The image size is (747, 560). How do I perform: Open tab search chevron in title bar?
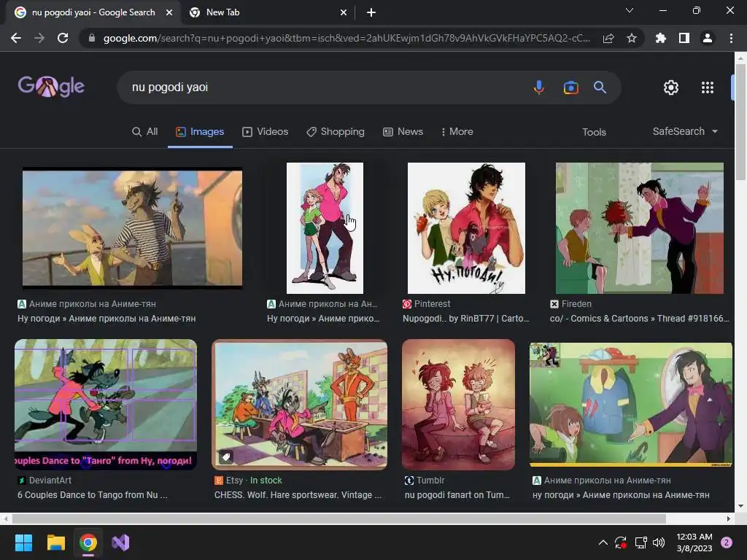click(x=630, y=10)
